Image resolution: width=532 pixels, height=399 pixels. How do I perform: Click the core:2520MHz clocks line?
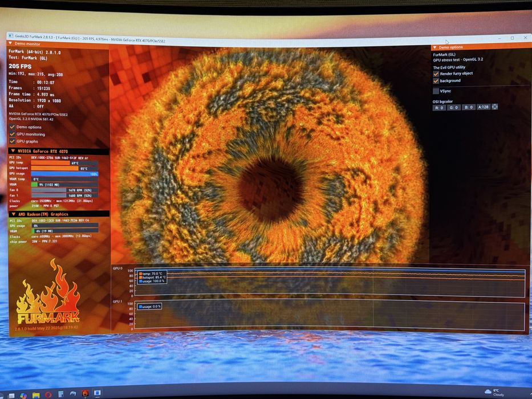coord(62,201)
